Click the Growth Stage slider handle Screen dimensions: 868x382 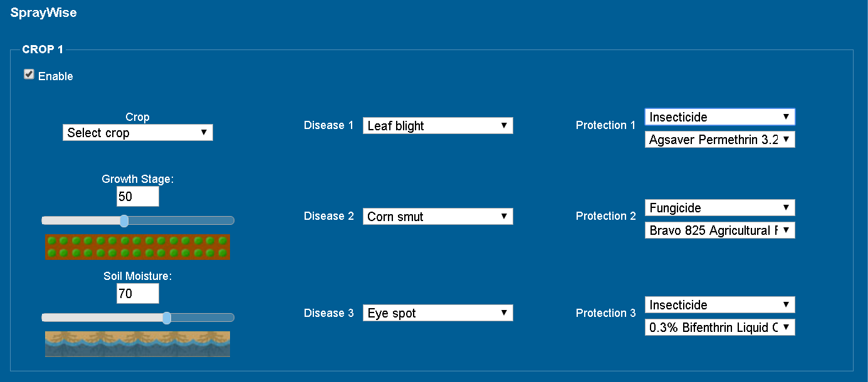point(124,220)
